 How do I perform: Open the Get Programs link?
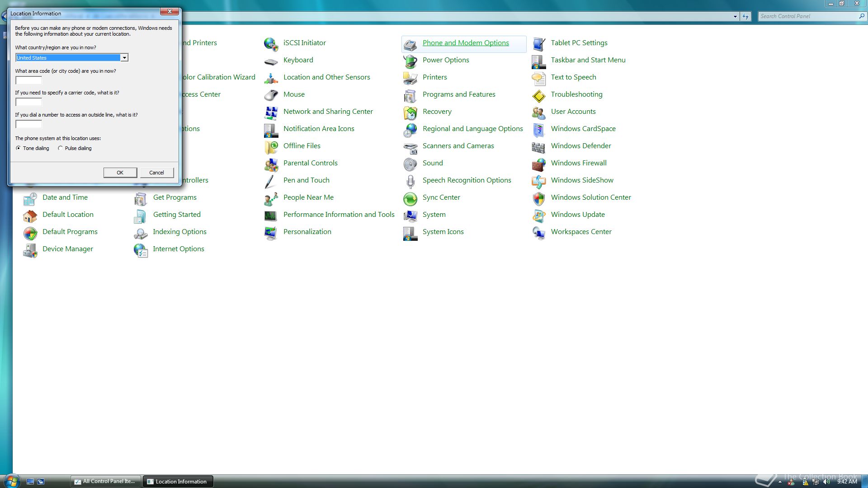175,197
